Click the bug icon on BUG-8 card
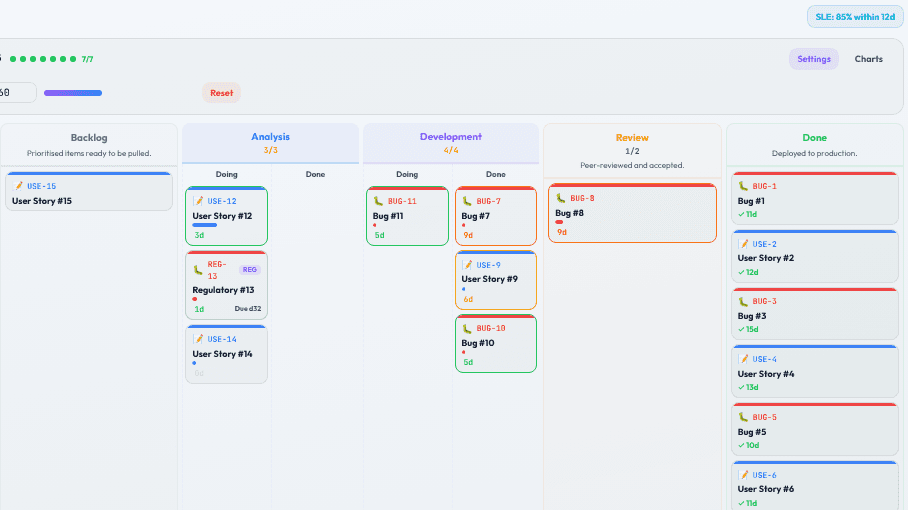Image resolution: width=908 pixels, height=510 pixels. [561, 198]
